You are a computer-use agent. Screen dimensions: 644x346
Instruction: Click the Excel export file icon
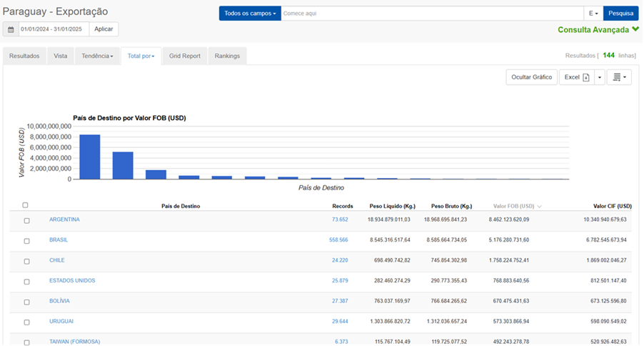(x=586, y=77)
